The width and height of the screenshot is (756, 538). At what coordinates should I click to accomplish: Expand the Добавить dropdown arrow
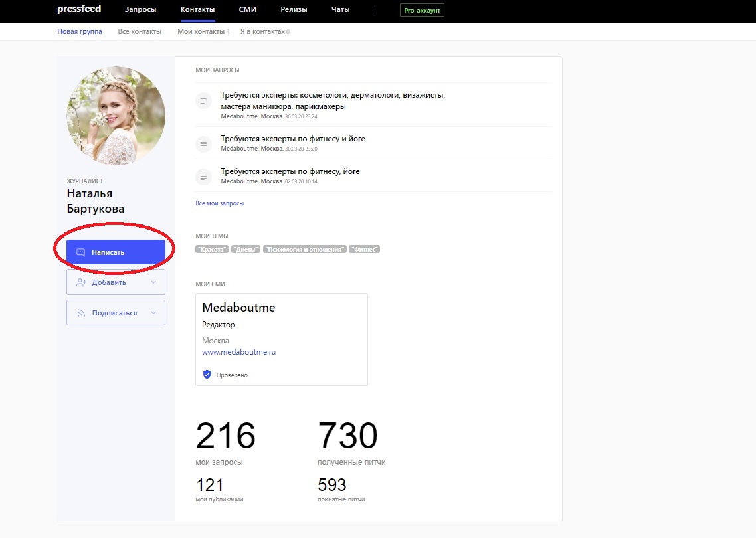[x=154, y=282]
